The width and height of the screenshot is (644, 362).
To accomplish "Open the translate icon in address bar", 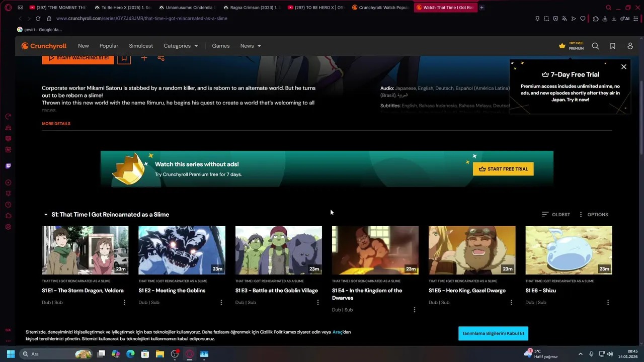I will pos(565,19).
